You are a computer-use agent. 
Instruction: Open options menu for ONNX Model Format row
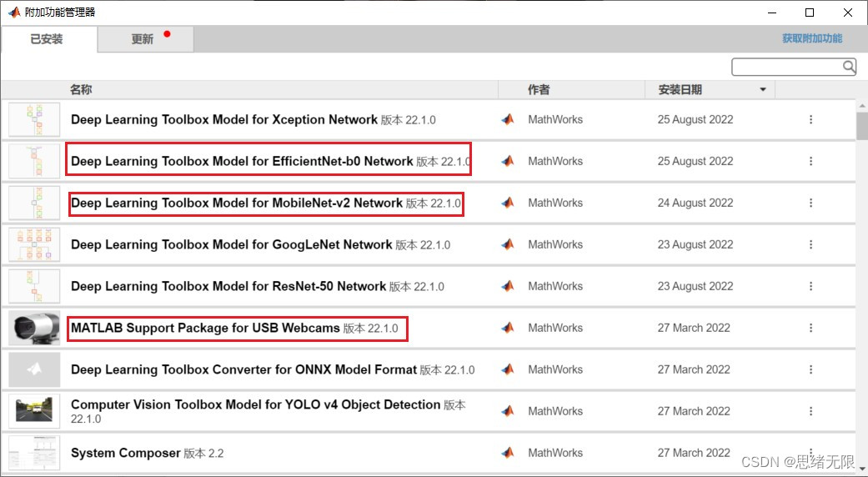(810, 369)
